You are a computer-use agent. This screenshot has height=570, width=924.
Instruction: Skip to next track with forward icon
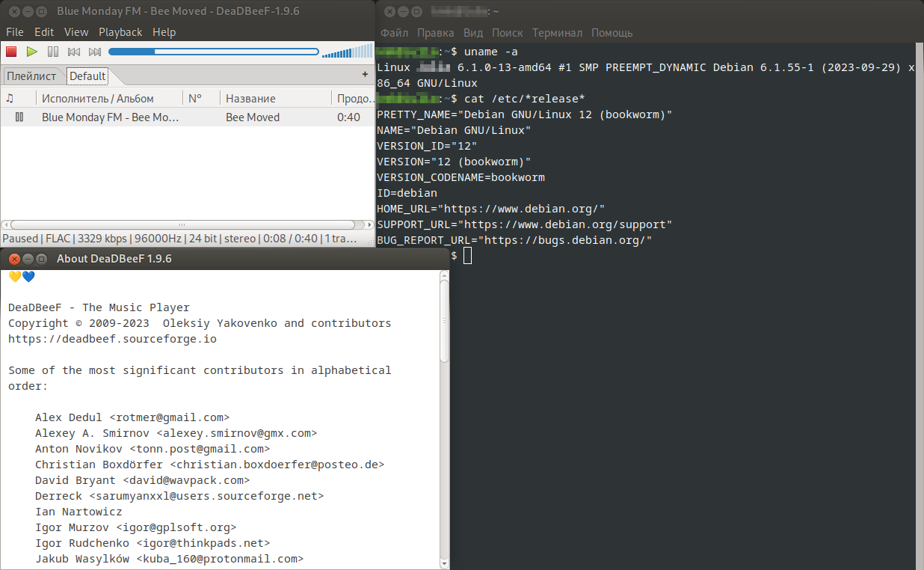[x=94, y=51]
